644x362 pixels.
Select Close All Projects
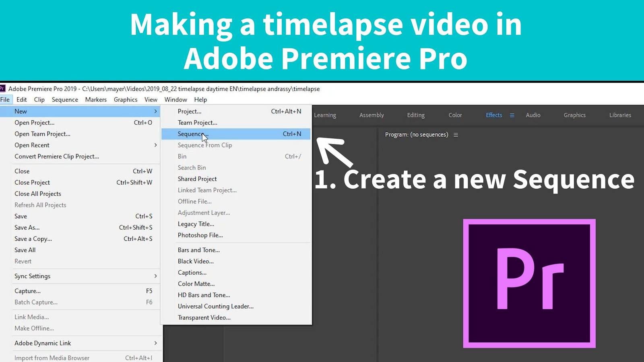point(80,193)
